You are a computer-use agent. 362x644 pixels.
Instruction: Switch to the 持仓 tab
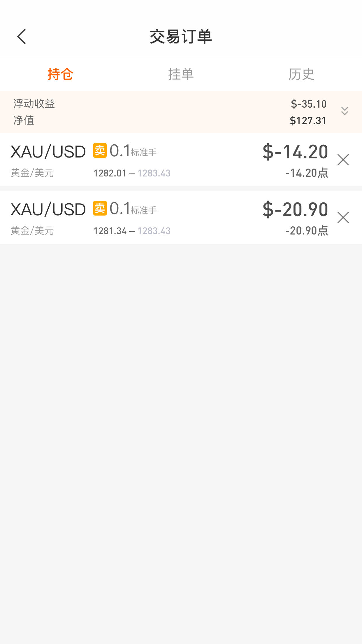point(60,74)
